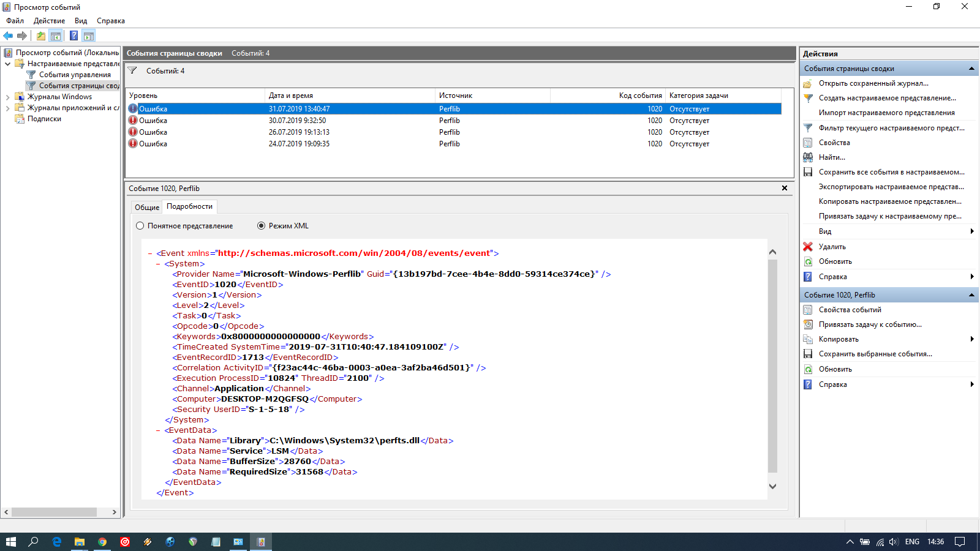
Task: Open the Справка menu in menu bar
Action: (111, 21)
